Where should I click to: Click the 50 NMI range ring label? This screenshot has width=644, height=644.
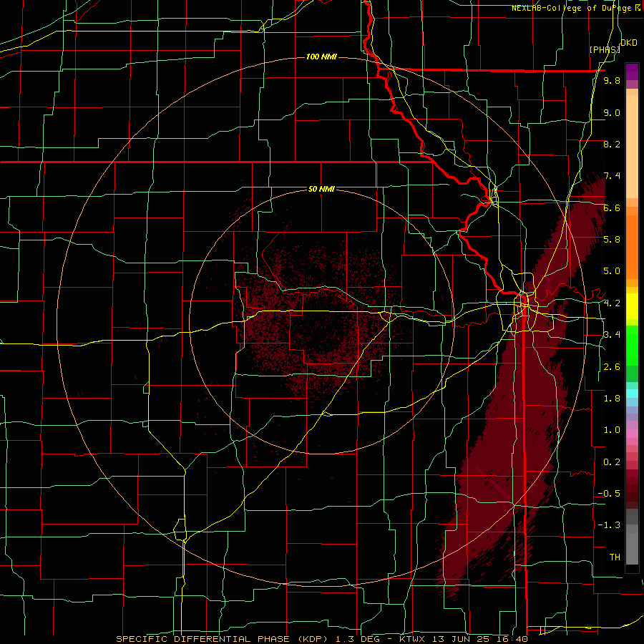(x=321, y=189)
